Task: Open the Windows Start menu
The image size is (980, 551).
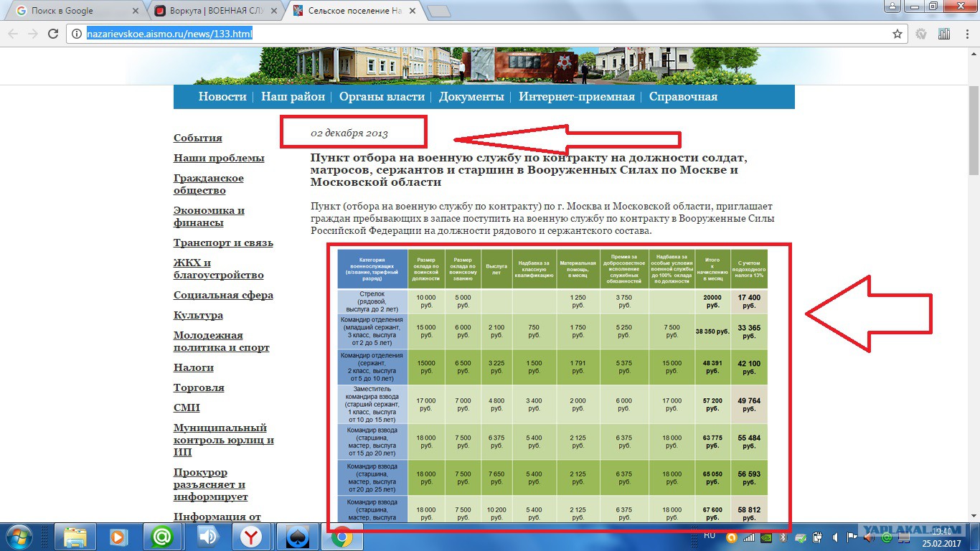Action: [18, 537]
